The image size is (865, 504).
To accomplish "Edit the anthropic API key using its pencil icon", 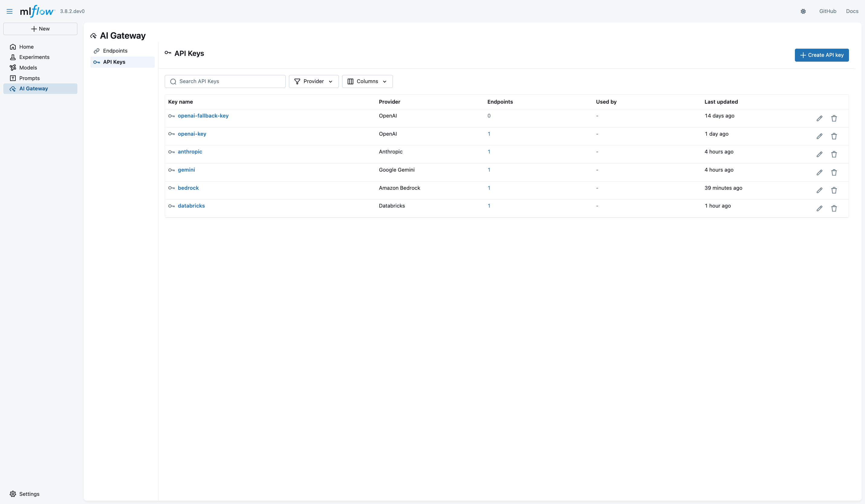I will click(820, 154).
